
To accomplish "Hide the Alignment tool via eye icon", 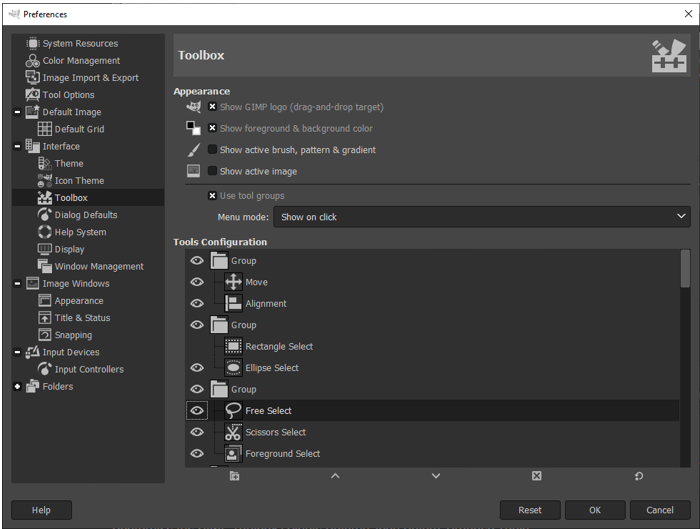I will [197, 304].
